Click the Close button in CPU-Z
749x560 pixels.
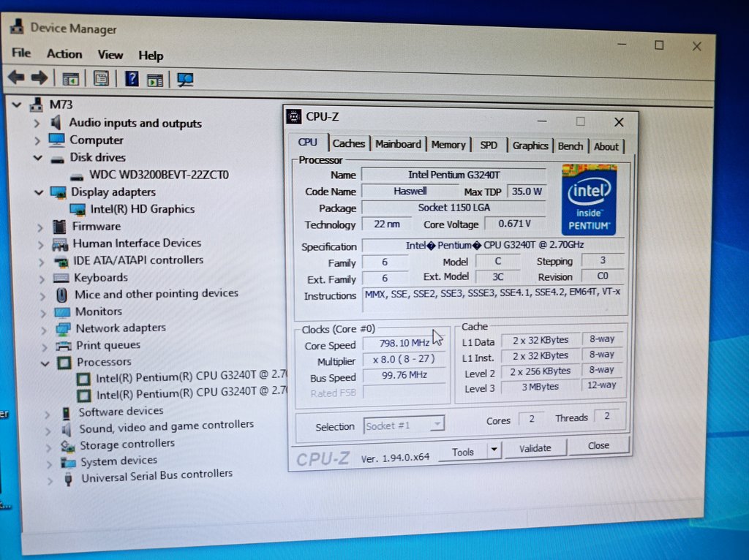[x=598, y=445]
